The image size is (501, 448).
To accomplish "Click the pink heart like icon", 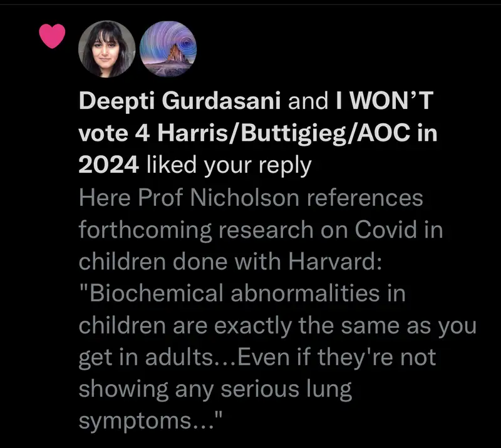I will (52, 38).
